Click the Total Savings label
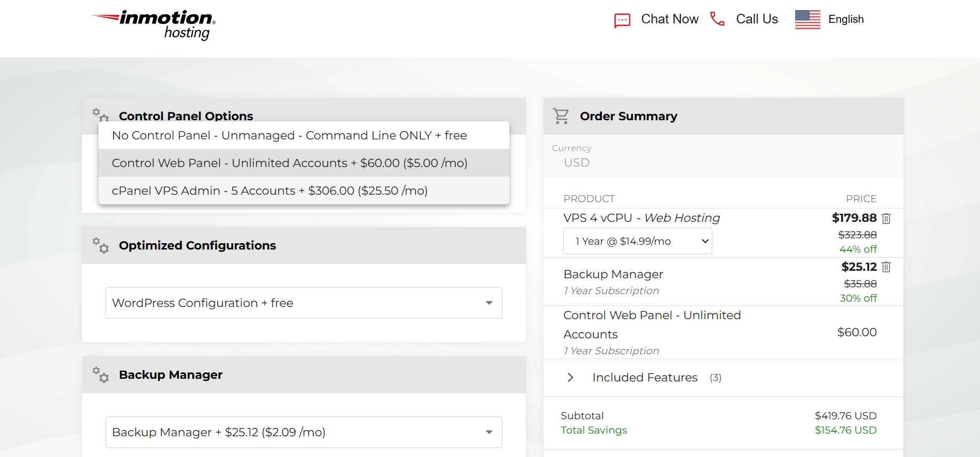This screenshot has width=980, height=457. [x=594, y=430]
